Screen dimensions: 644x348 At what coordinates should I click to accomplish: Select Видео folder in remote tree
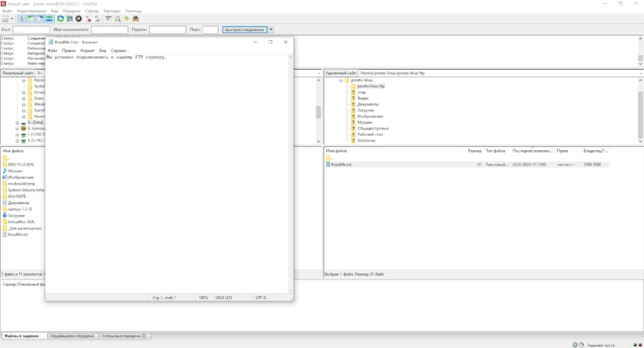(x=363, y=99)
